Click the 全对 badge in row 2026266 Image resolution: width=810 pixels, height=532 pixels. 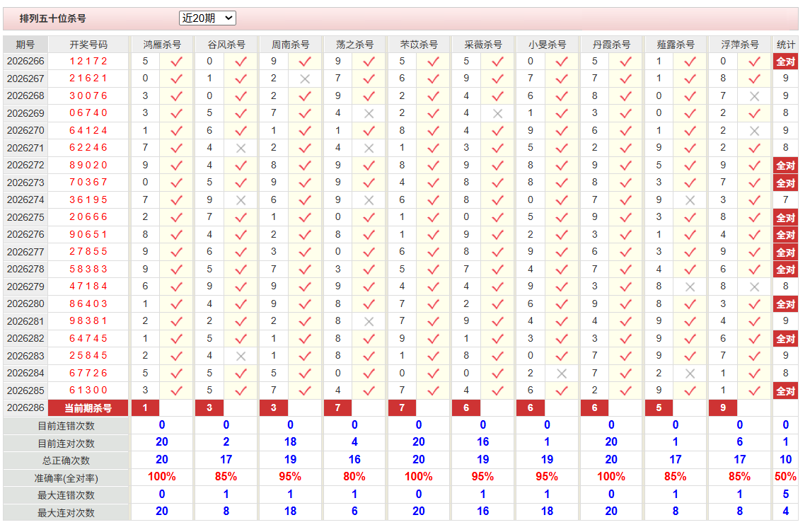tap(785, 62)
